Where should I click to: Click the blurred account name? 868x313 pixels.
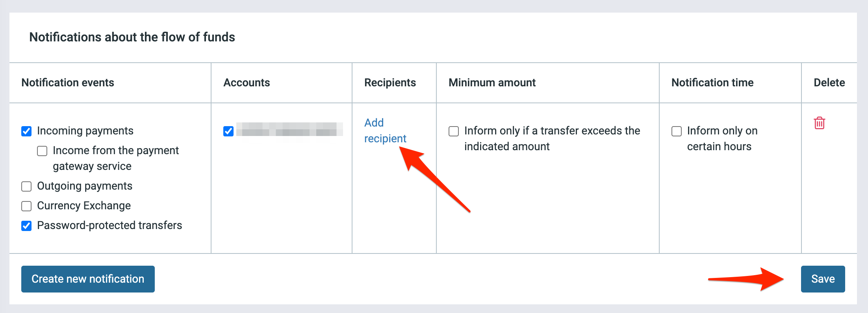coord(289,129)
